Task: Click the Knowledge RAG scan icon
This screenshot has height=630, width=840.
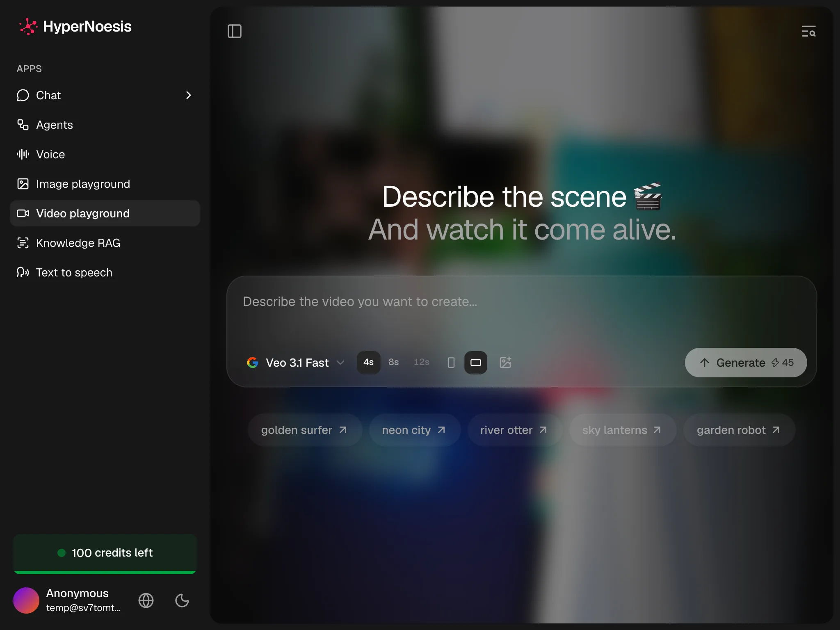Action: pos(23,243)
